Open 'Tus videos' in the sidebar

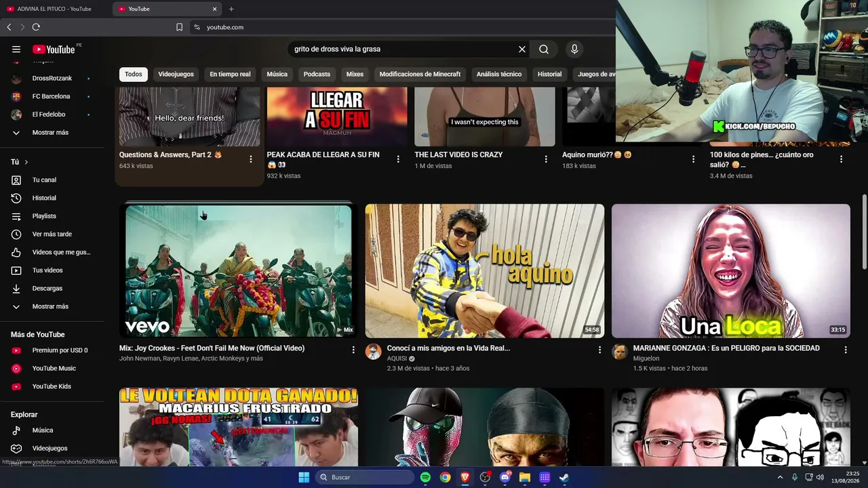(x=52, y=270)
